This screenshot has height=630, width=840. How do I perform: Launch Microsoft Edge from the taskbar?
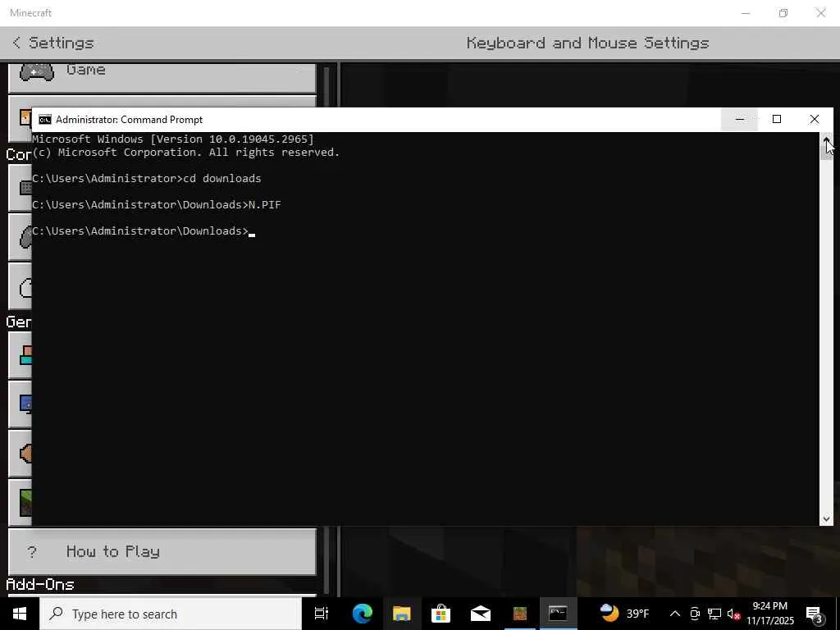tap(362, 614)
